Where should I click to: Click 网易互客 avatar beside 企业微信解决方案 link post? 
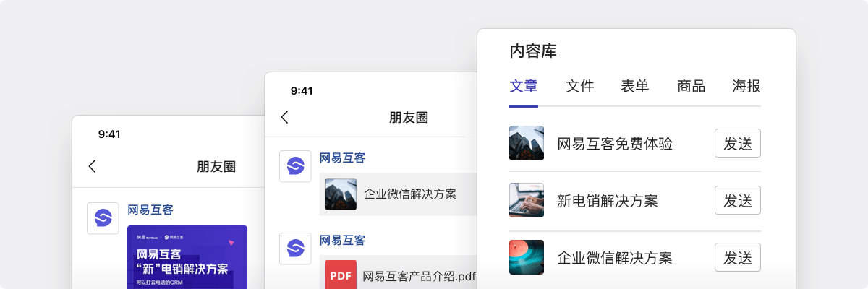[295, 166]
